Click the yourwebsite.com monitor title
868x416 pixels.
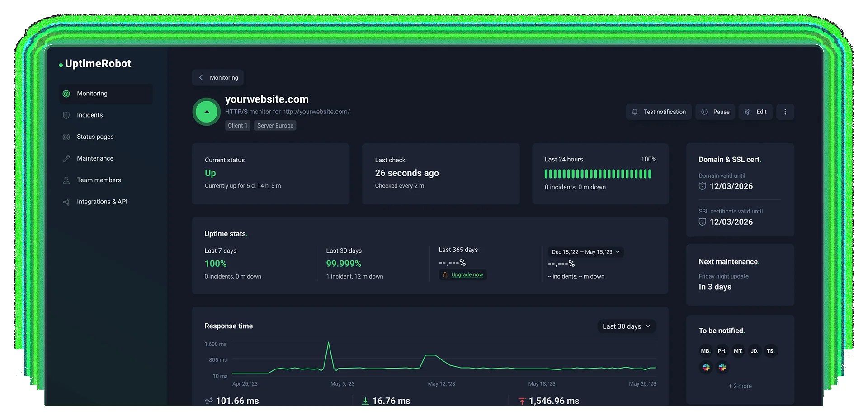coord(267,99)
